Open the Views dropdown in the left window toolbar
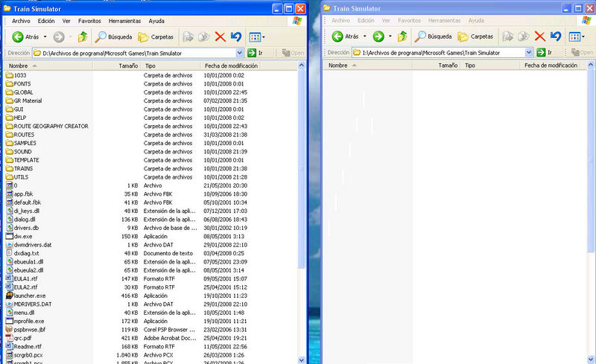Screen dimensions: 596x364 point(257,36)
